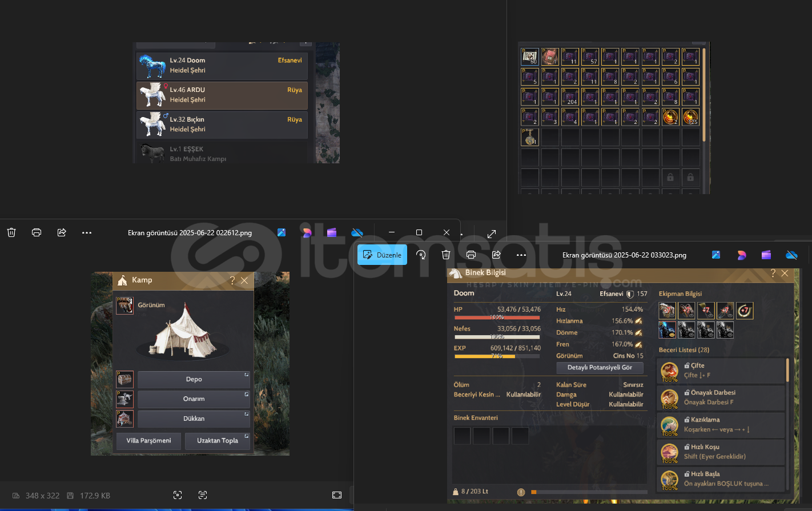Delete the 022612 screenshot with the trash icon
Screen dimensions: 812x511
11,232
